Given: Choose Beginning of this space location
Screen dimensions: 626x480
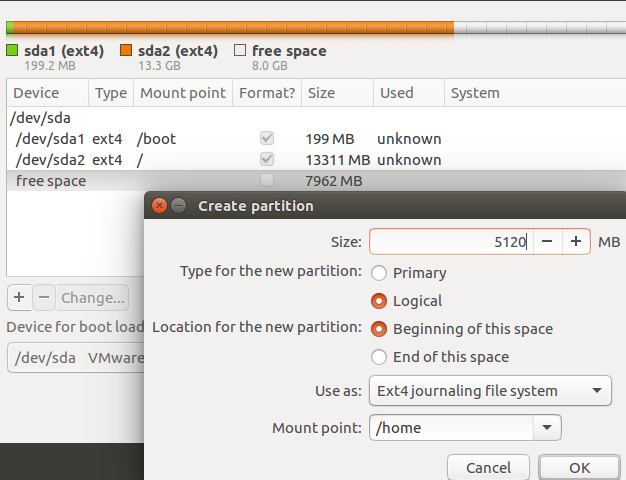Looking at the screenshot, I should [380, 329].
